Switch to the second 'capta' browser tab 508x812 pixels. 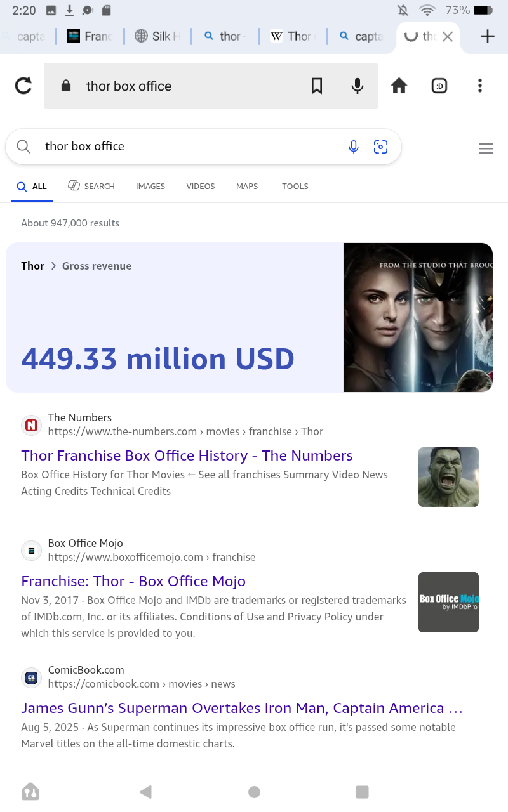pyautogui.click(x=361, y=36)
